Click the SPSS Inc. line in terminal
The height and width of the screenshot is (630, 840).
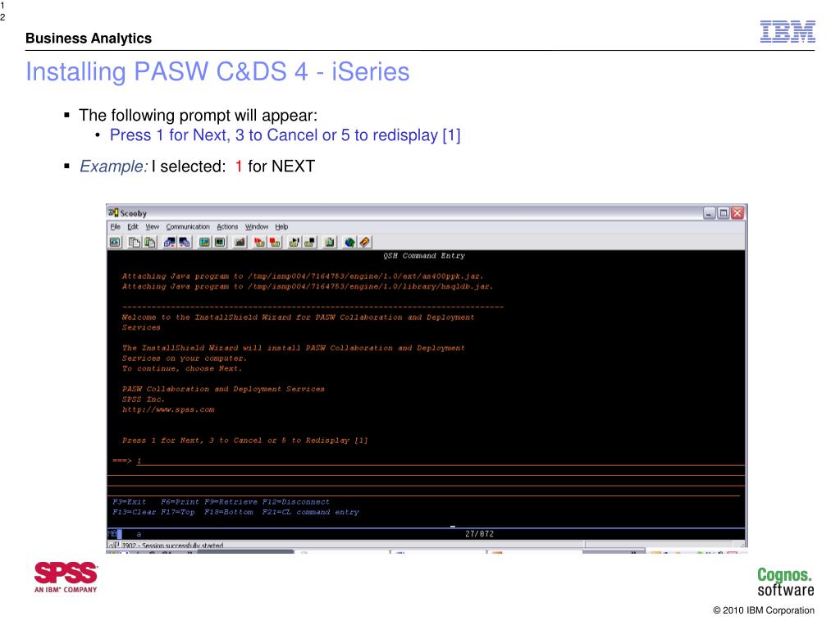point(143,399)
